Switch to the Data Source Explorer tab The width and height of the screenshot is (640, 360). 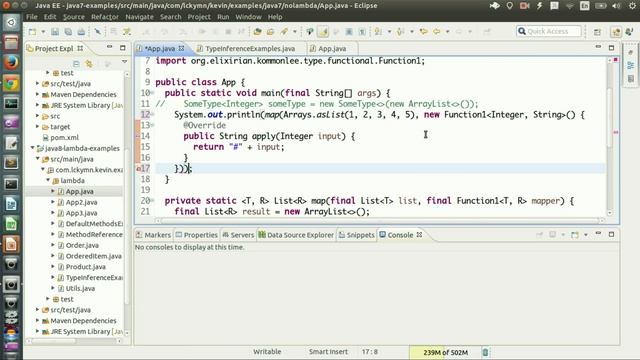pyautogui.click(x=296, y=235)
